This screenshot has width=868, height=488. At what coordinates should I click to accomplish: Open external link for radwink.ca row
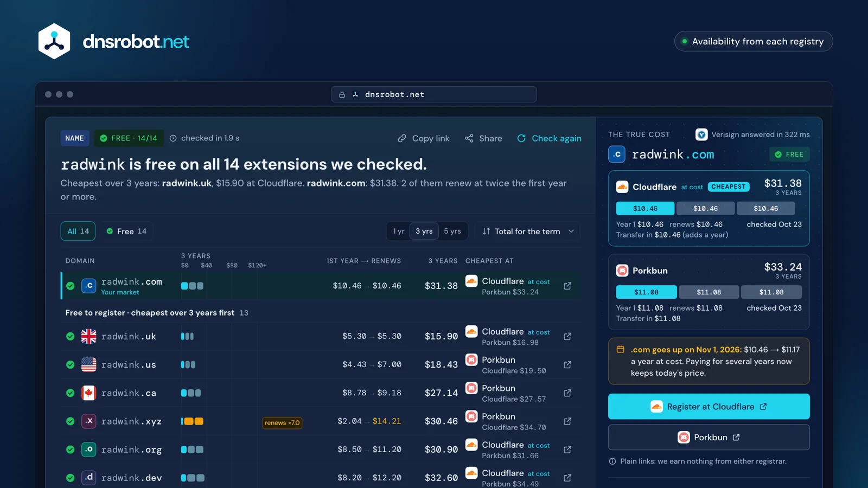click(567, 393)
